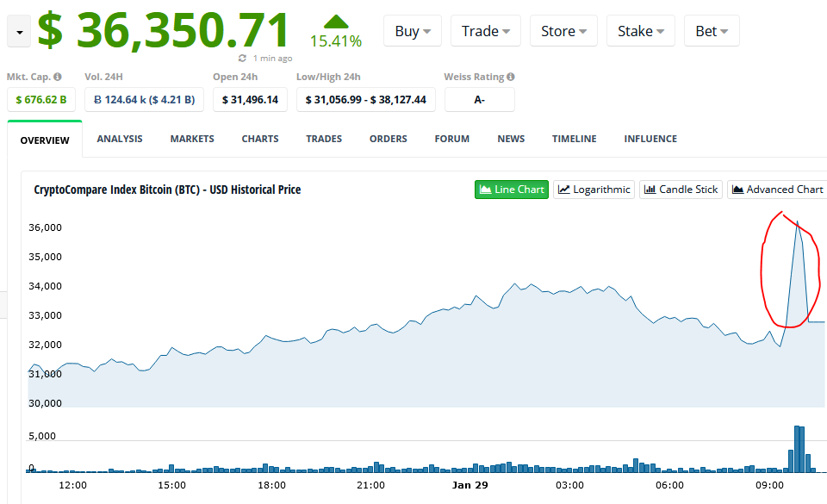Open the Buy dropdown
This screenshot has height=504, width=827.
point(413,31)
